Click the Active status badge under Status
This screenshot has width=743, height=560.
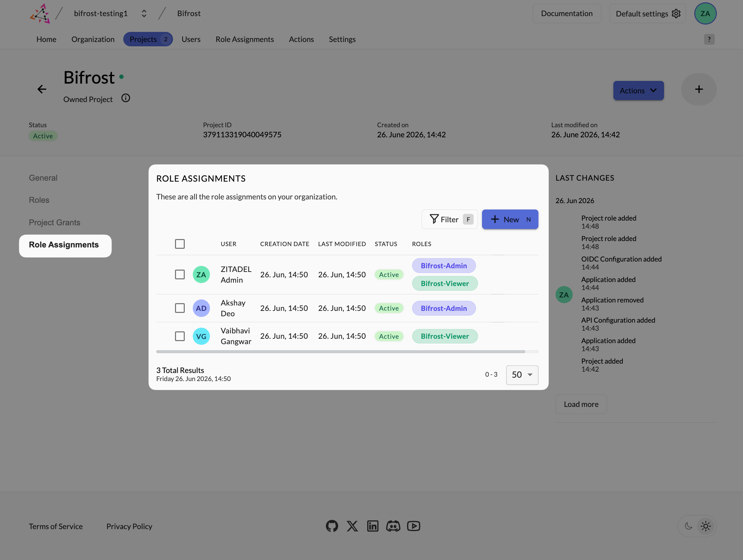click(43, 136)
